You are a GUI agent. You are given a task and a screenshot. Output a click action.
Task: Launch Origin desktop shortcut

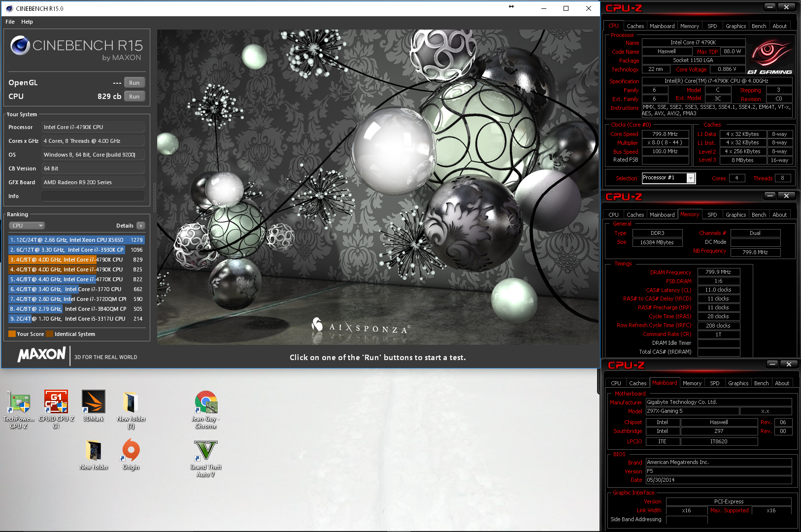coord(131,454)
